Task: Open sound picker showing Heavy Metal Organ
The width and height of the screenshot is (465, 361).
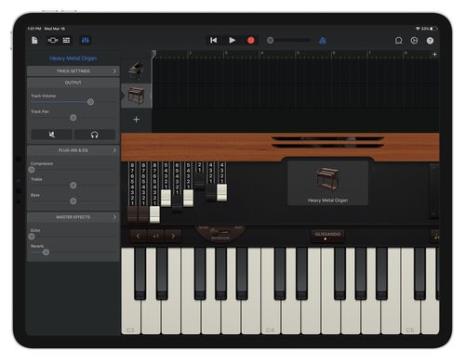Action: point(328,183)
